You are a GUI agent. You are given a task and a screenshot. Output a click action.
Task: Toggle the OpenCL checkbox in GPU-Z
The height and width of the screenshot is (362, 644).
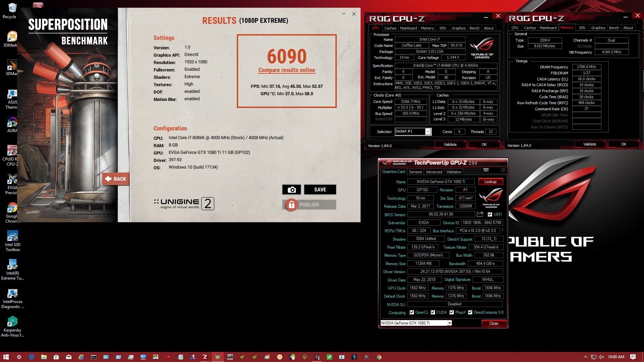click(412, 312)
